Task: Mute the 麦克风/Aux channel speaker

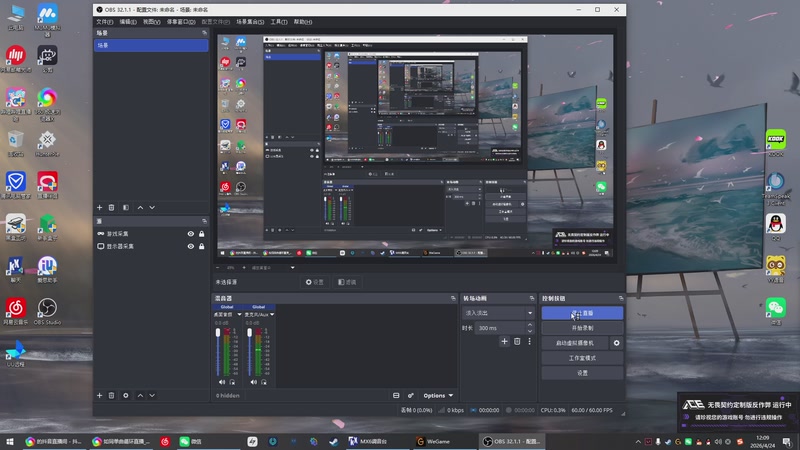Action: point(254,382)
